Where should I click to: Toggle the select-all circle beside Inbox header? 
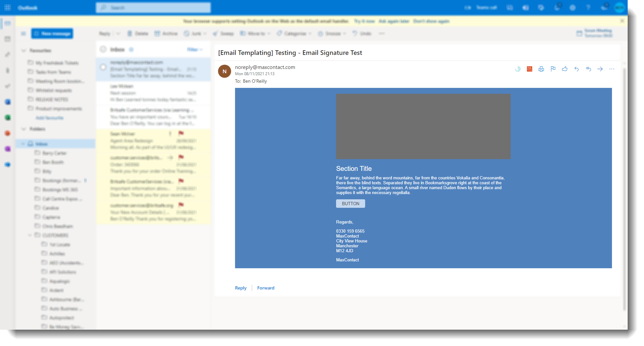click(x=103, y=49)
